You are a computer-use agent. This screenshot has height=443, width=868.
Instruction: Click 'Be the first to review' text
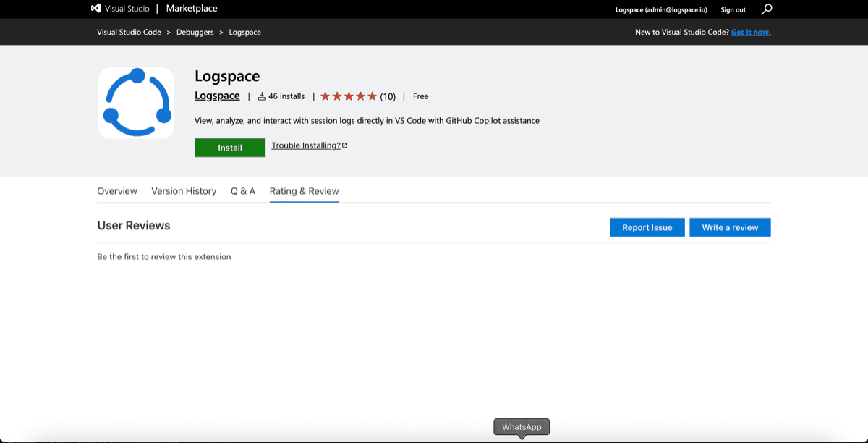164,257
